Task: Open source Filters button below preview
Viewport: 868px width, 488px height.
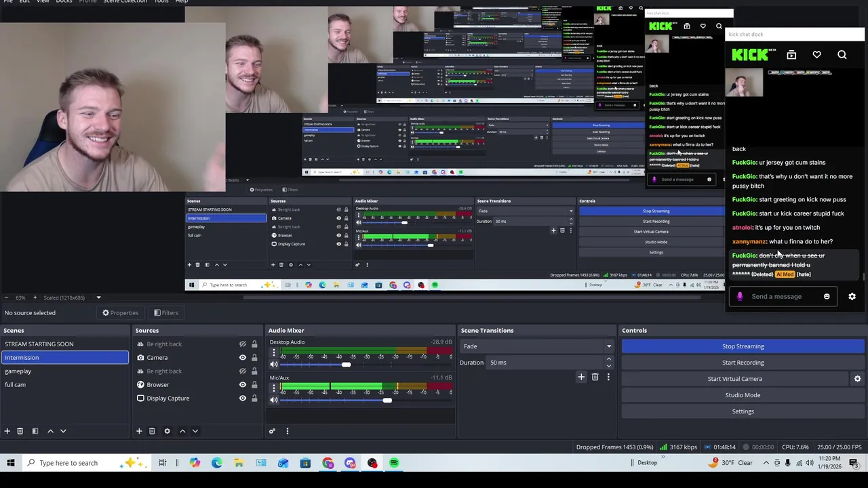Action: click(165, 312)
